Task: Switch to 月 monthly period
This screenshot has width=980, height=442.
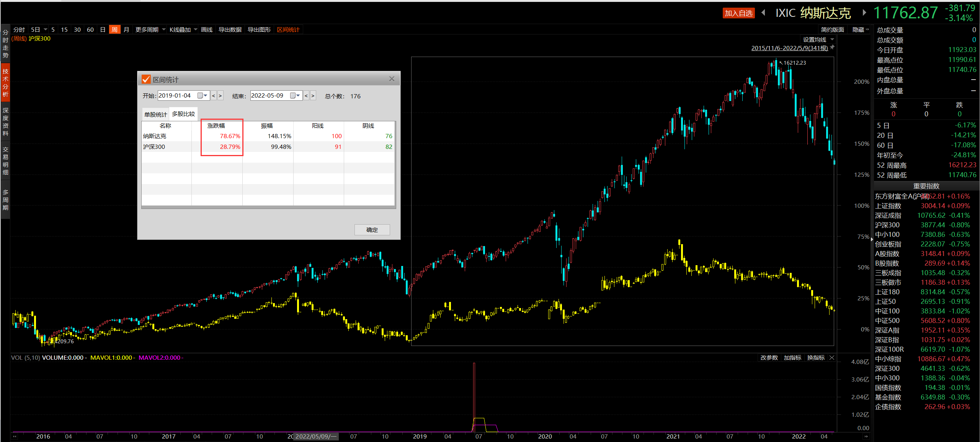Action: point(126,29)
